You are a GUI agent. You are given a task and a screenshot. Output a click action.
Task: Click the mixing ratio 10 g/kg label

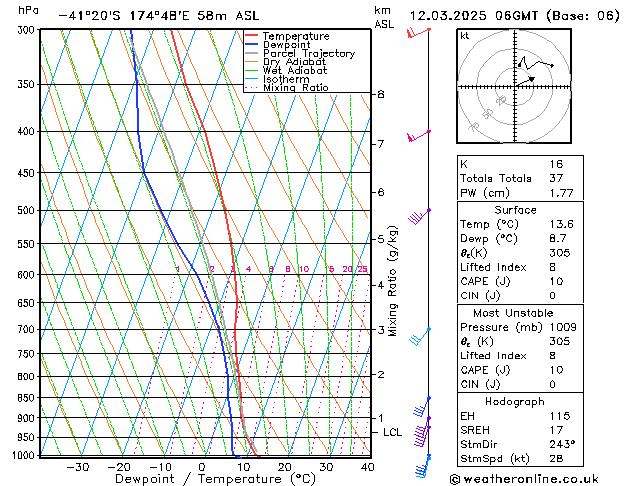point(304,269)
